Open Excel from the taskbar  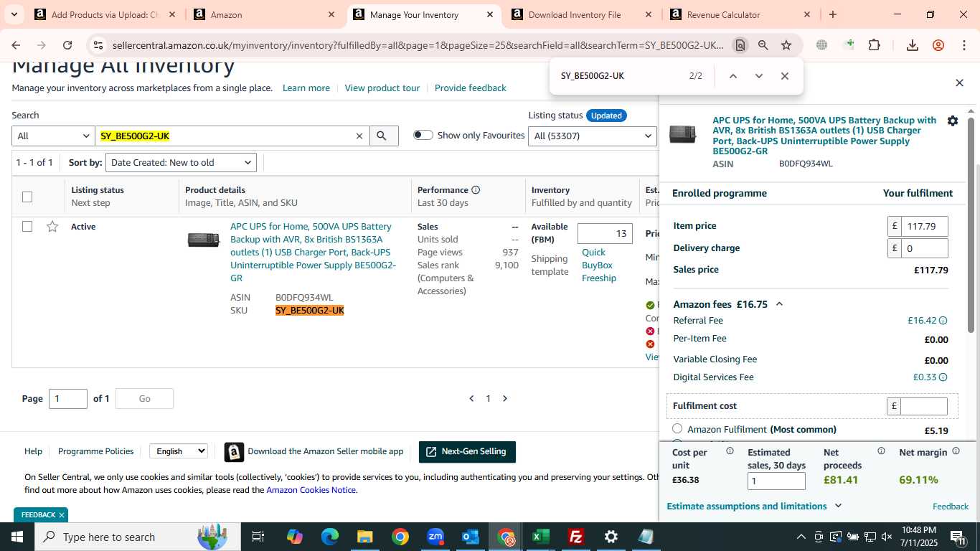541,537
